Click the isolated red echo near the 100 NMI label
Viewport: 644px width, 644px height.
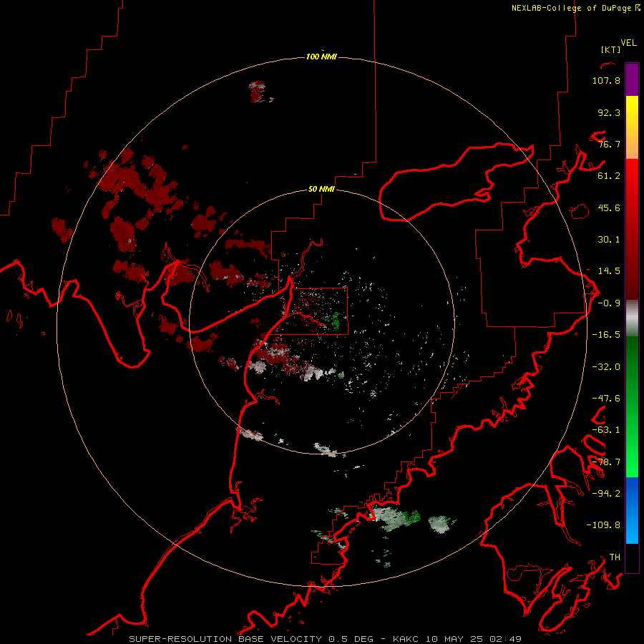tap(258, 91)
